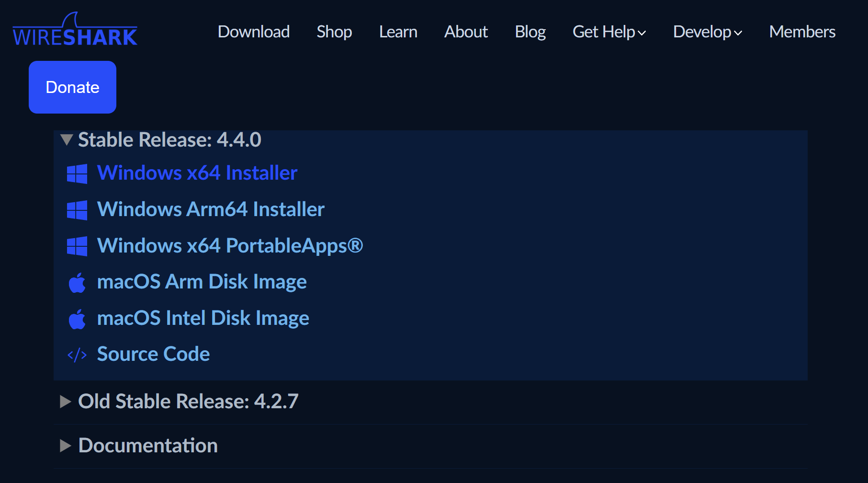Screen dimensions: 868x483
Task: Click the Wireshark shark fin logo
Action: pos(75,29)
